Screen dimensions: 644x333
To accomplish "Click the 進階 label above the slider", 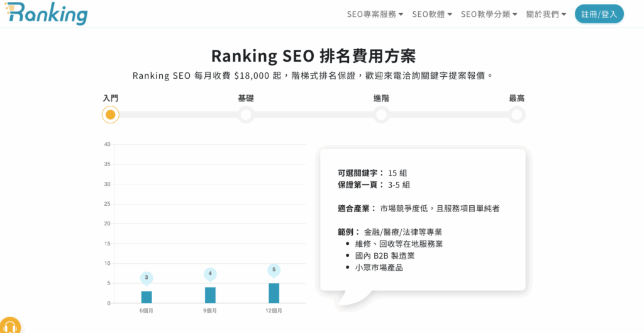I will click(x=381, y=98).
